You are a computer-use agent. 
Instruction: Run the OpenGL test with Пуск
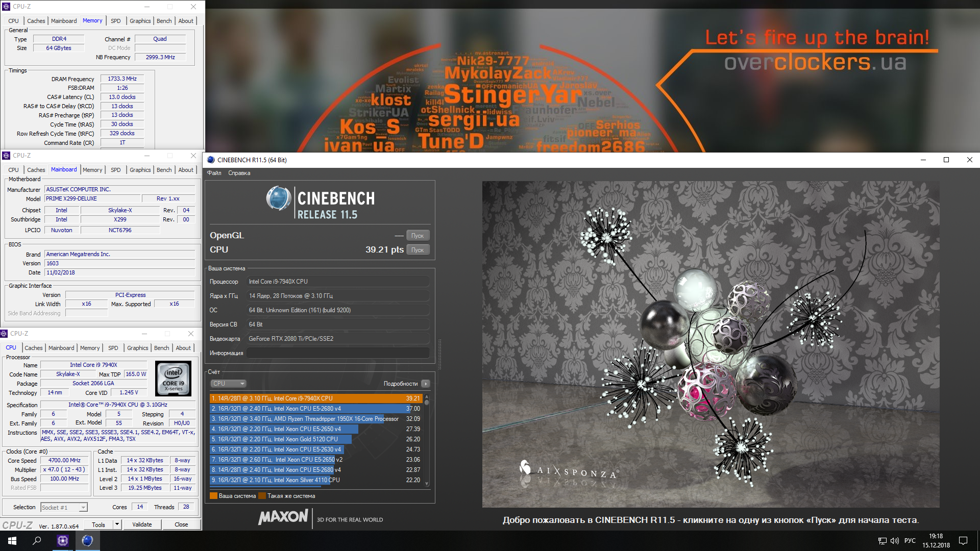point(418,236)
